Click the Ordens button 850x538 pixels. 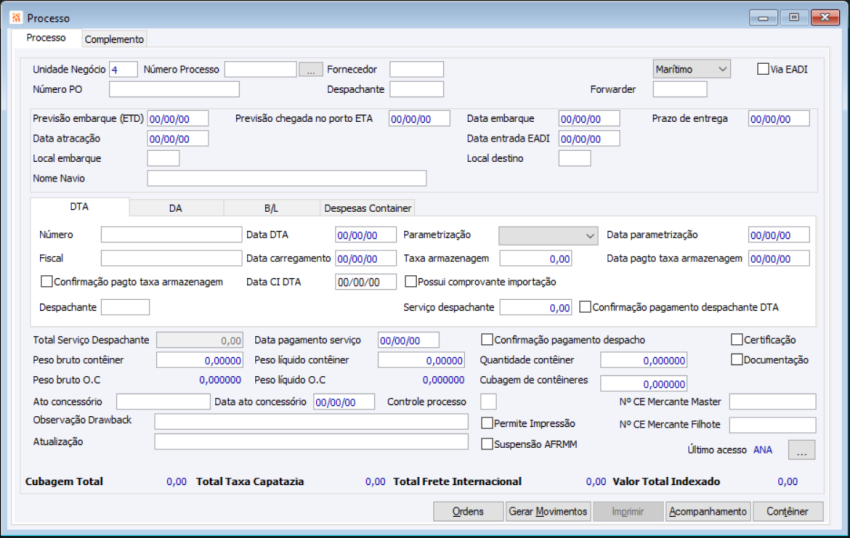468,511
